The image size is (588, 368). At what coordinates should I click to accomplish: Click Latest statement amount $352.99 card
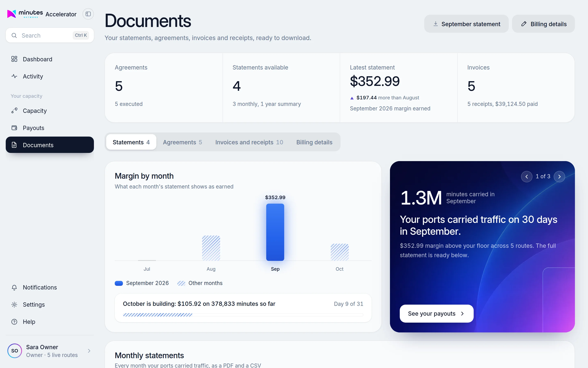point(375,81)
